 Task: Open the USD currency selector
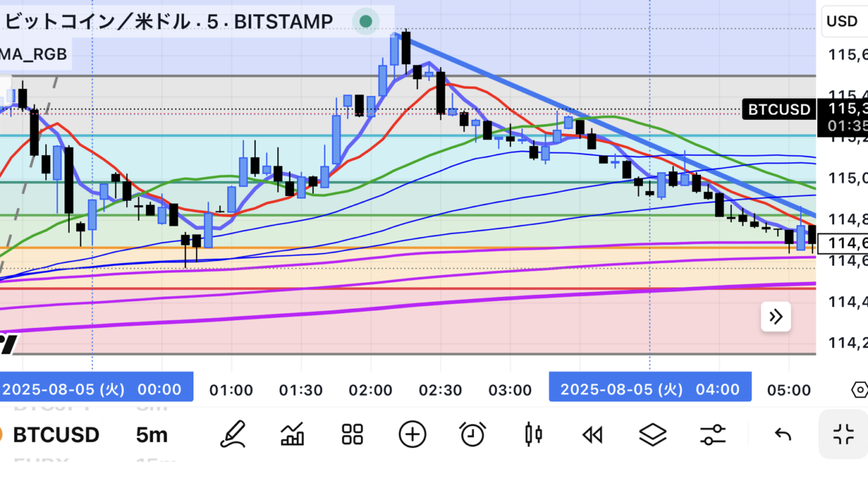842,21
